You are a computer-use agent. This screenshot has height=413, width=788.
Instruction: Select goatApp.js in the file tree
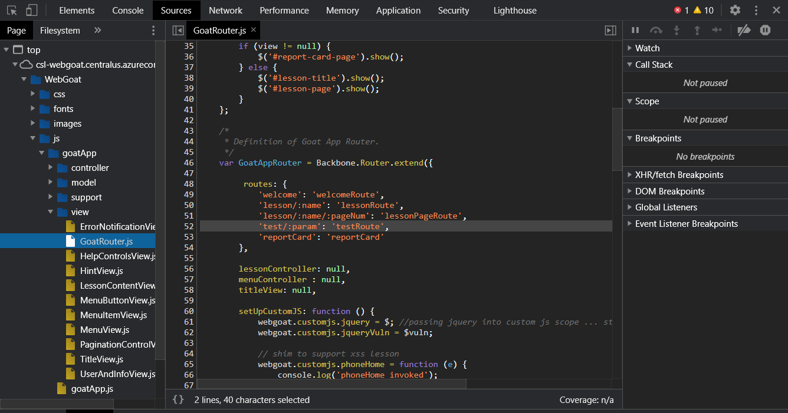(92, 389)
